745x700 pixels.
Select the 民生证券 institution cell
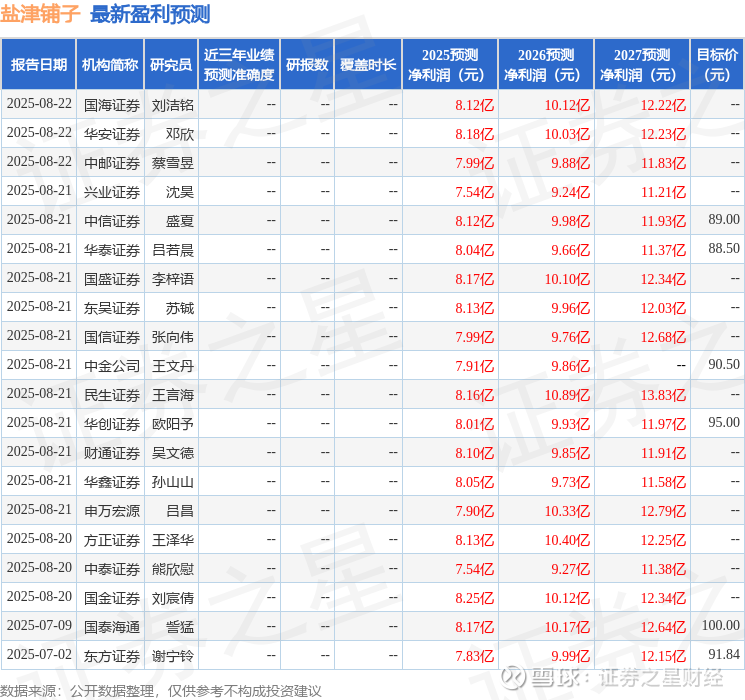point(112,395)
